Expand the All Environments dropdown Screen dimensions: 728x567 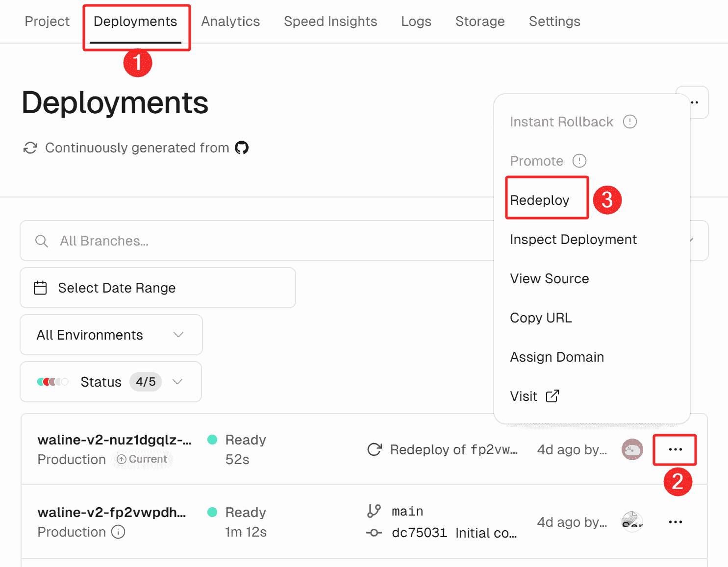point(111,335)
